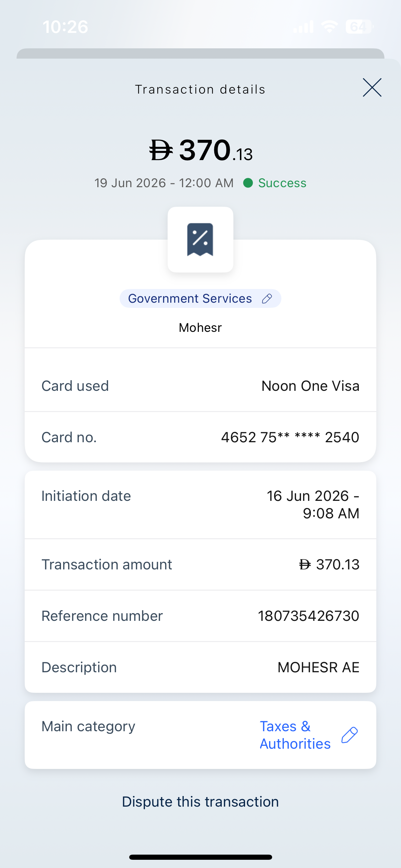Screen dimensions: 401x868
Task: Select the Government Services label chip
Action: (x=200, y=299)
